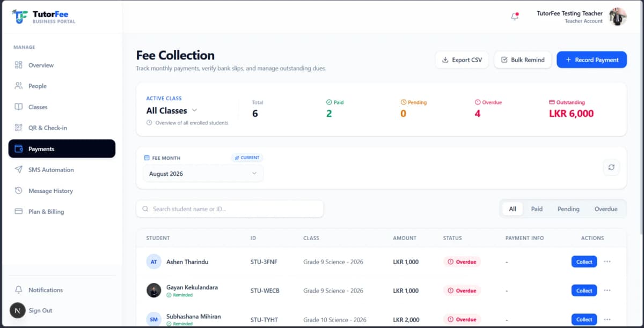644x328 pixels.
Task: Collect payment from Gayan Kekulandara
Action: pos(584,290)
